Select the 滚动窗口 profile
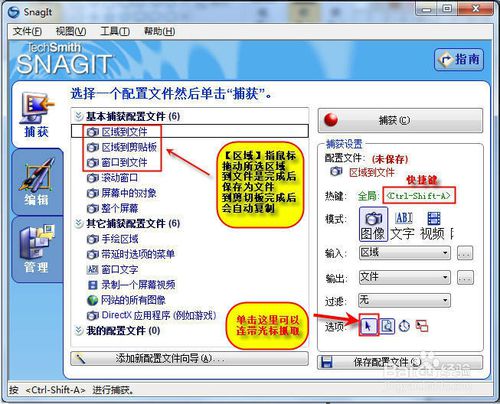The image size is (500, 404). tap(120, 178)
